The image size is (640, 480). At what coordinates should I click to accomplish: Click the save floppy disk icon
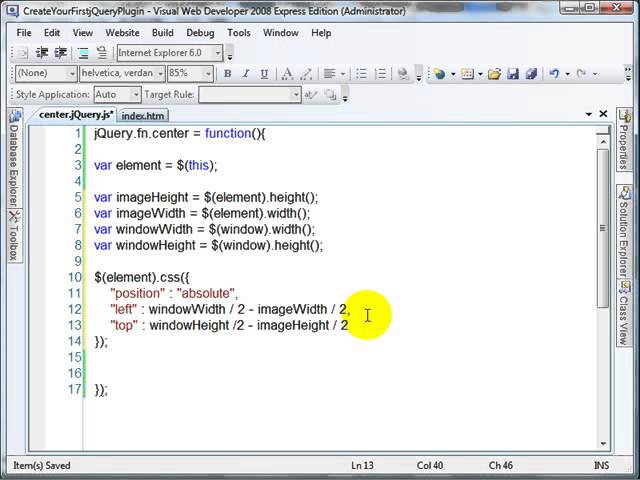click(x=513, y=74)
